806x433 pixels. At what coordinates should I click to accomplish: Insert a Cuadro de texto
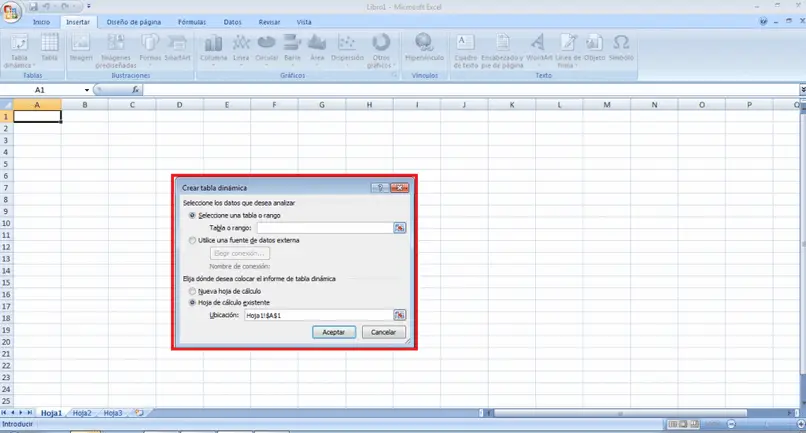(x=466, y=51)
